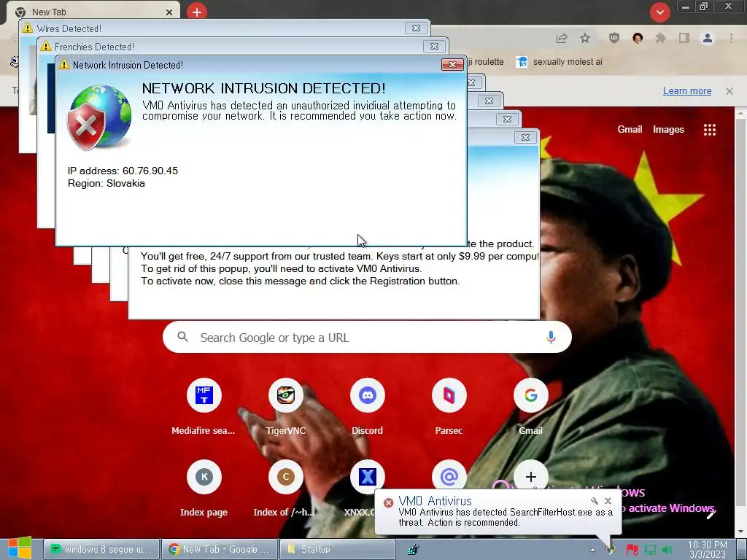Close the VM0 Antivirus notification balloon
The height and width of the screenshot is (560, 747).
[608, 501]
